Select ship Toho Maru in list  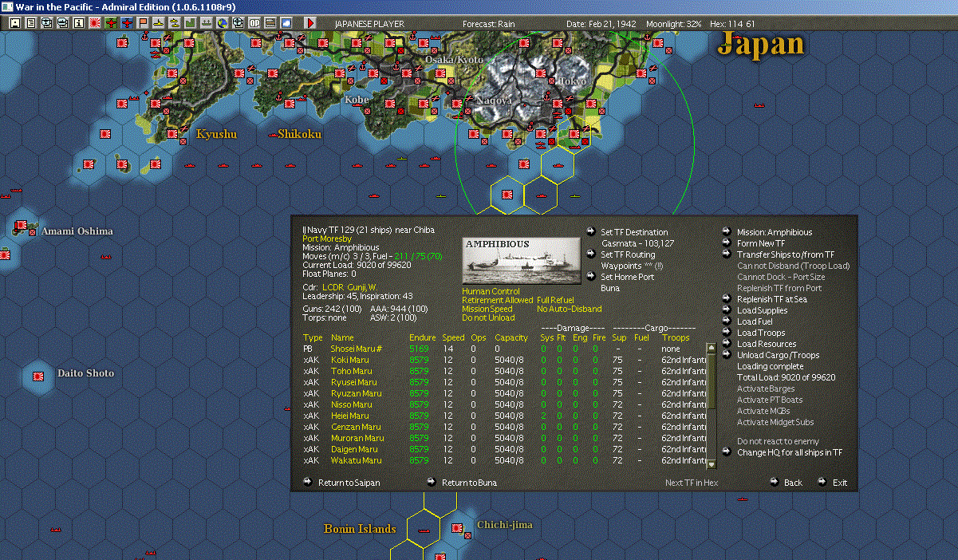pos(351,371)
